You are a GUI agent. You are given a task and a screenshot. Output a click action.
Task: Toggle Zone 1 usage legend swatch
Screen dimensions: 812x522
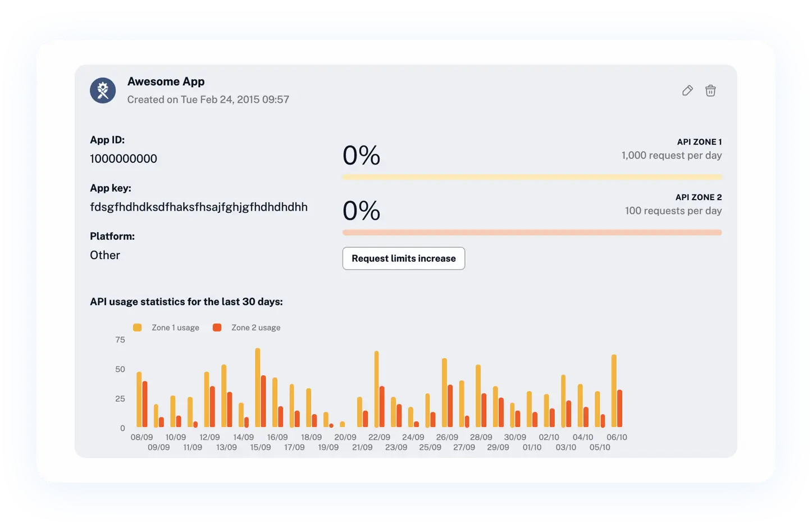click(x=138, y=328)
